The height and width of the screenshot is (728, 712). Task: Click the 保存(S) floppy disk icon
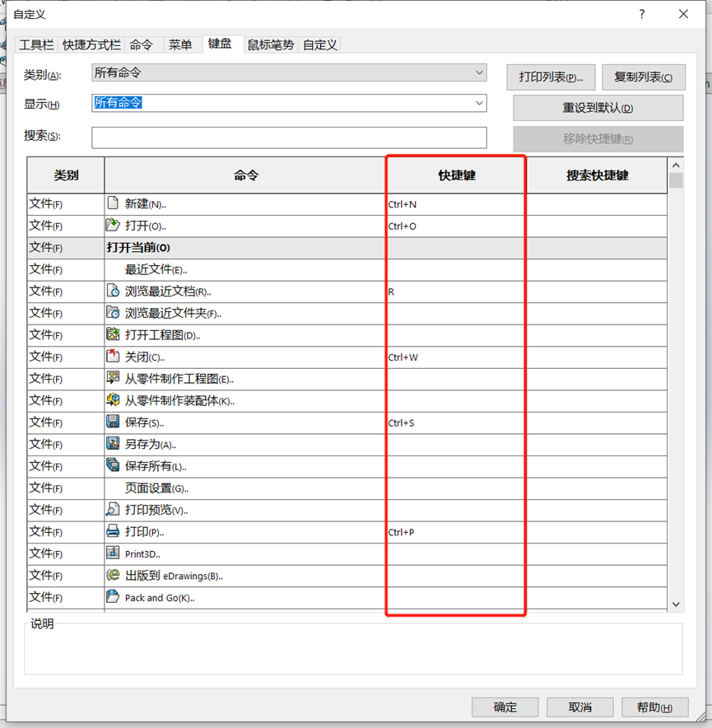[x=113, y=421]
